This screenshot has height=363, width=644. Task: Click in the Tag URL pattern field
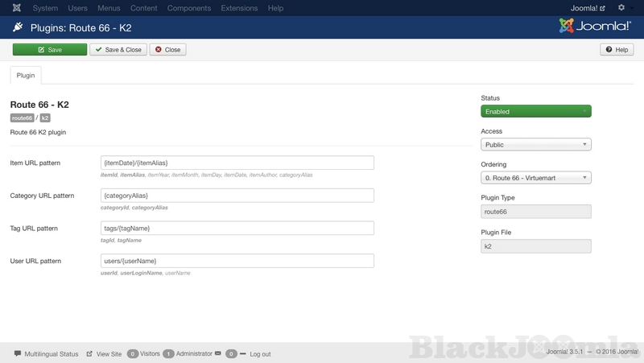(x=237, y=229)
